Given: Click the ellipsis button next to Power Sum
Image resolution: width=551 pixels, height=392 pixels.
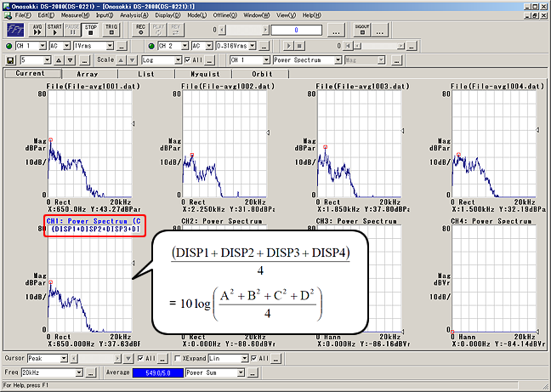Looking at the screenshot, I should tap(253, 372).
